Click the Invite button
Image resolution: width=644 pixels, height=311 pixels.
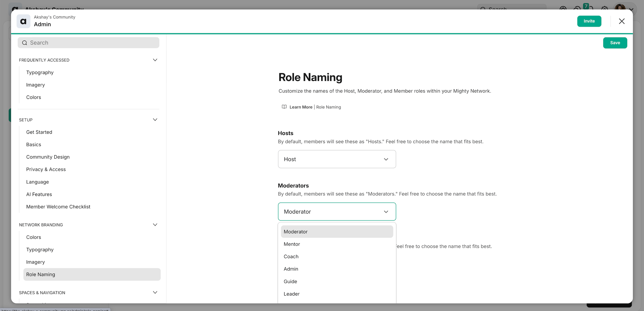click(589, 21)
